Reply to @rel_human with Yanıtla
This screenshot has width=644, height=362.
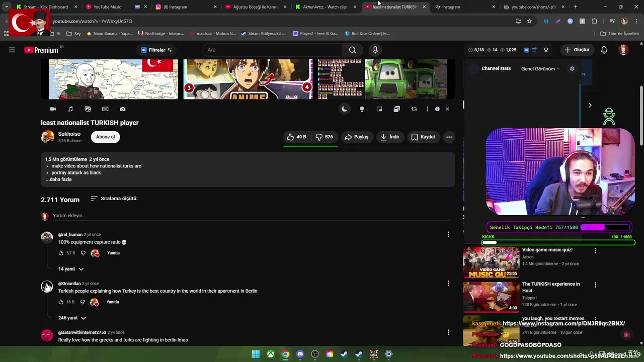pos(113,253)
